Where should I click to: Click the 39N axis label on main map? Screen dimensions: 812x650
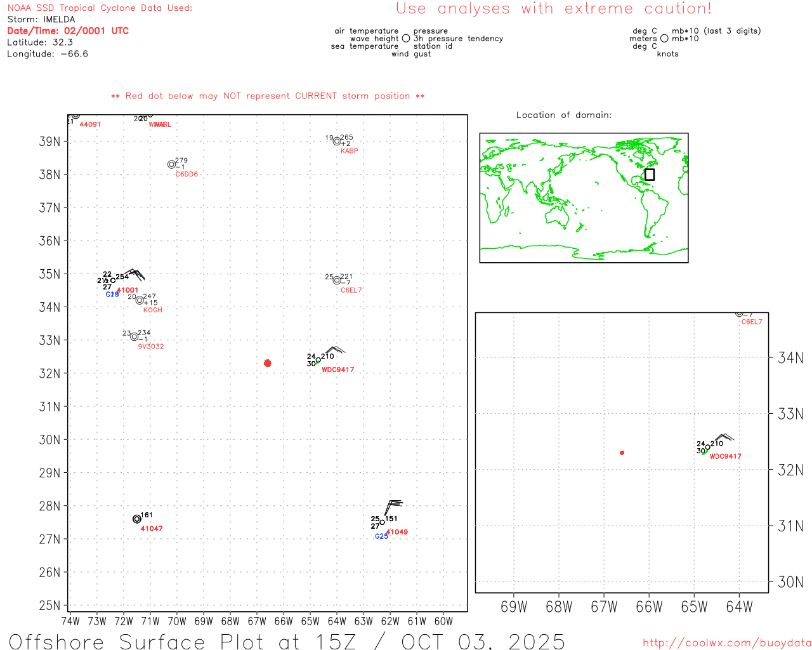(49, 142)
